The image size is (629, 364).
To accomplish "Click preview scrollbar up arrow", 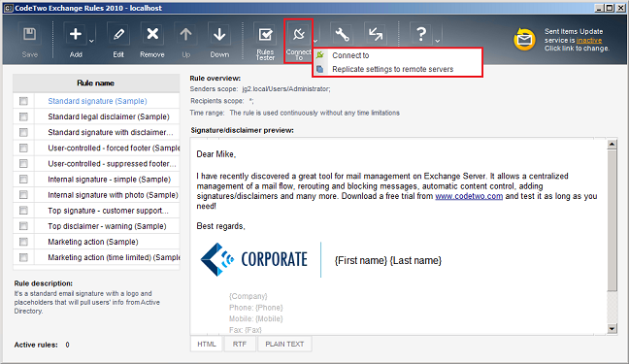I will tap(612, 145).
